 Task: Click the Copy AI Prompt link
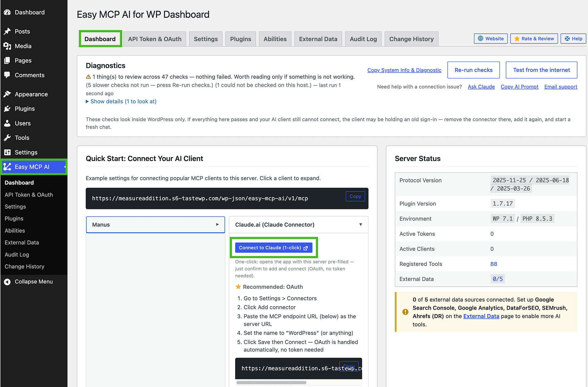pos(519,87)
